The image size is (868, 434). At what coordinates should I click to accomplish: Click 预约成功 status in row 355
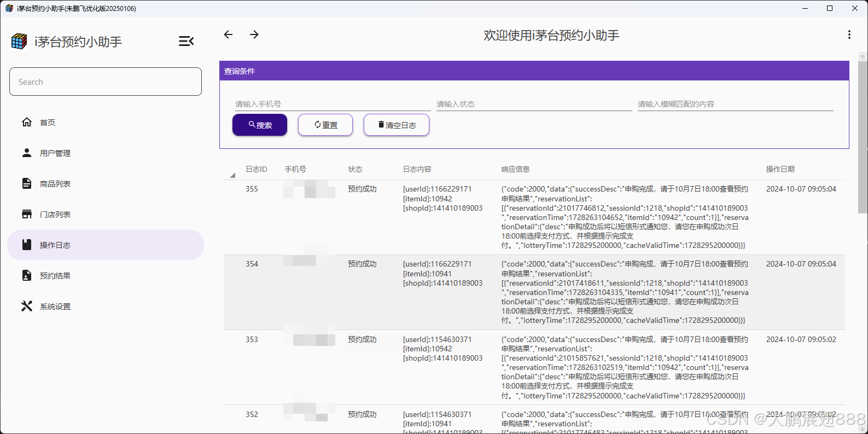pos(362,189)
